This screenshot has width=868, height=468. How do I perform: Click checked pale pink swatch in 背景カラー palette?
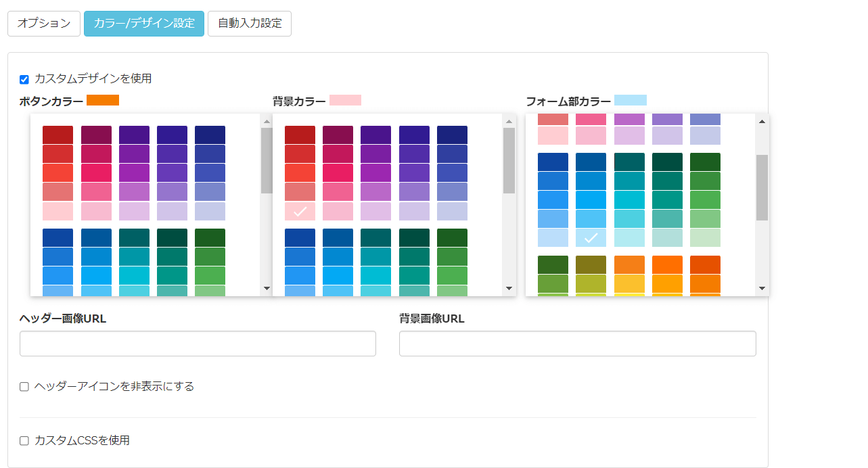[300, 211]
